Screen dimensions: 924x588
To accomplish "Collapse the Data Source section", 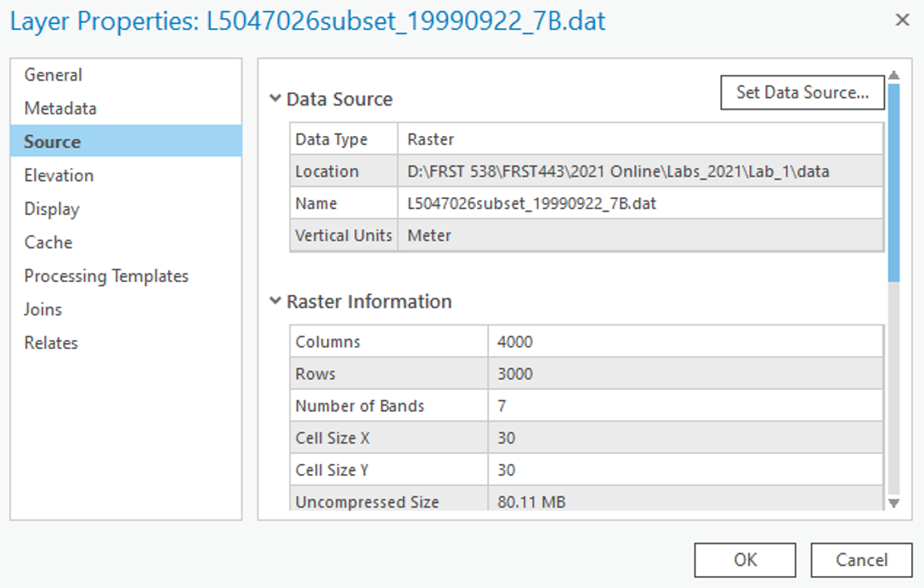I will (275, 99).
